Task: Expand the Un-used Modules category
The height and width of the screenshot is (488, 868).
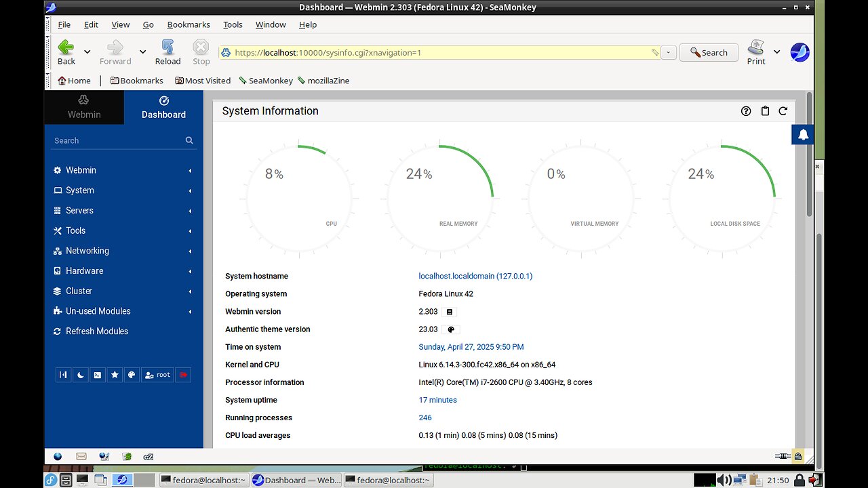Action: 123,311
